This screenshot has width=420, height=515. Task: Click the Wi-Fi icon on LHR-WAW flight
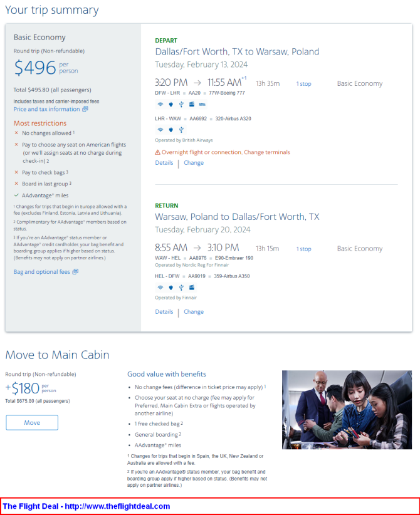[x=160, y=130]
